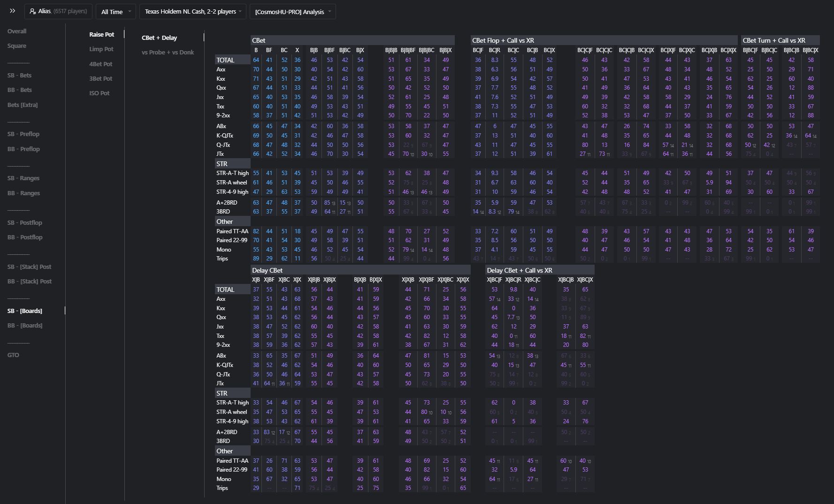834x504 pixels.
Task: Select the CBet + Delay view
Action: coord(159,38)
